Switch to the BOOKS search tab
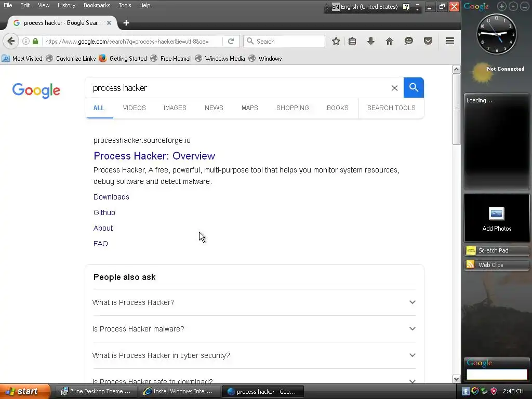Image resolution: width=532 pixels, height=399 pixels. click(x=338, y=108)
